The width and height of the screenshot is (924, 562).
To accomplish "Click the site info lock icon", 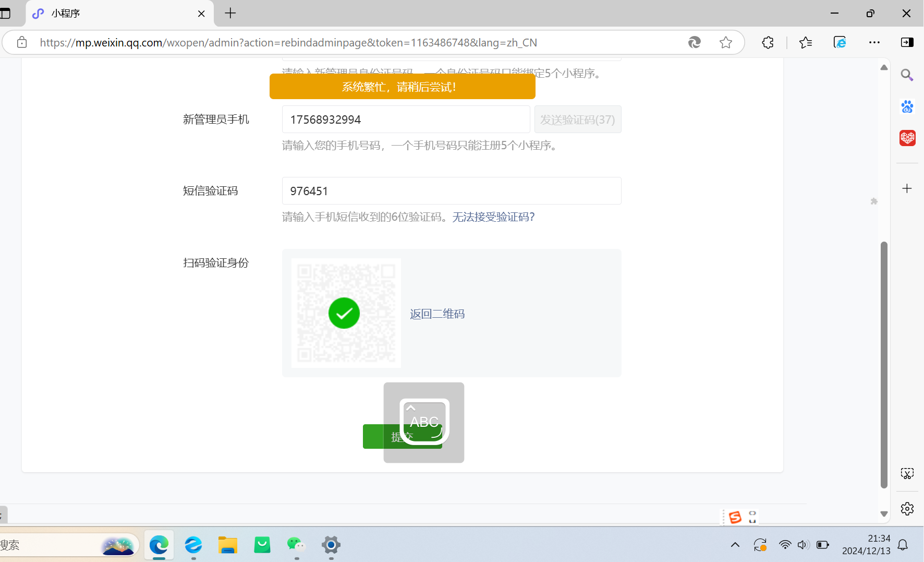I will 22,42.
